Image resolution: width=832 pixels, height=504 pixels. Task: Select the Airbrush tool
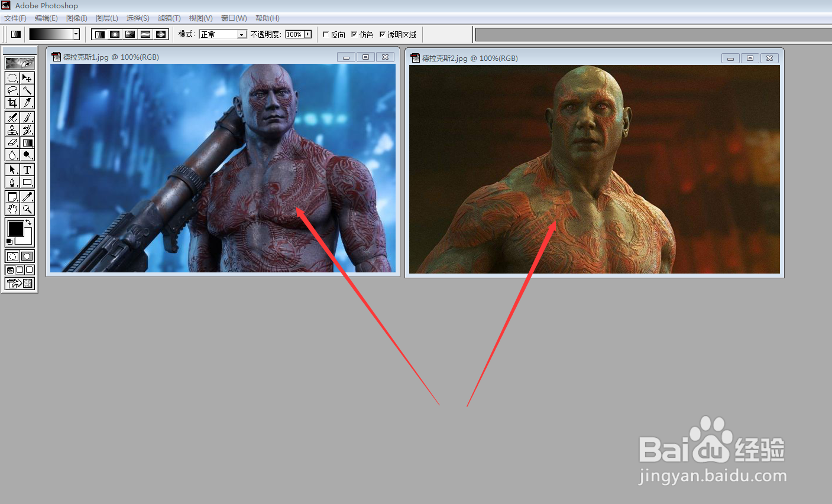tap(12, 118)
